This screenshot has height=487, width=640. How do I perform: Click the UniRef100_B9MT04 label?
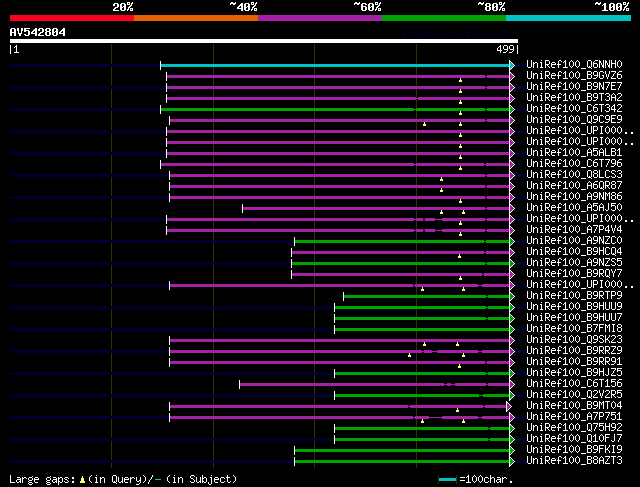[x=573, y=406]
